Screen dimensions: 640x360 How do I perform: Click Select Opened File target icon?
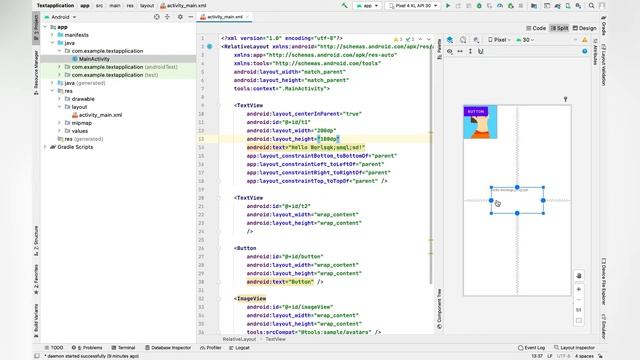coord(157,17)
